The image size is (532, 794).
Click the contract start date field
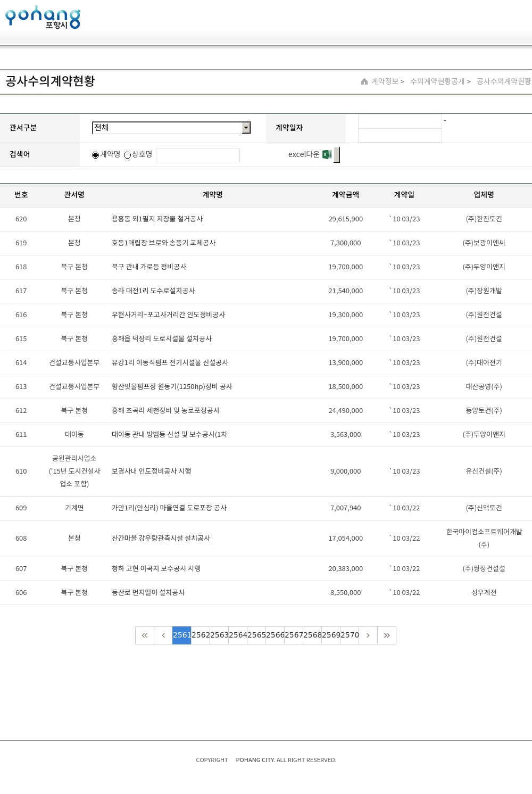tap(400, 121)
